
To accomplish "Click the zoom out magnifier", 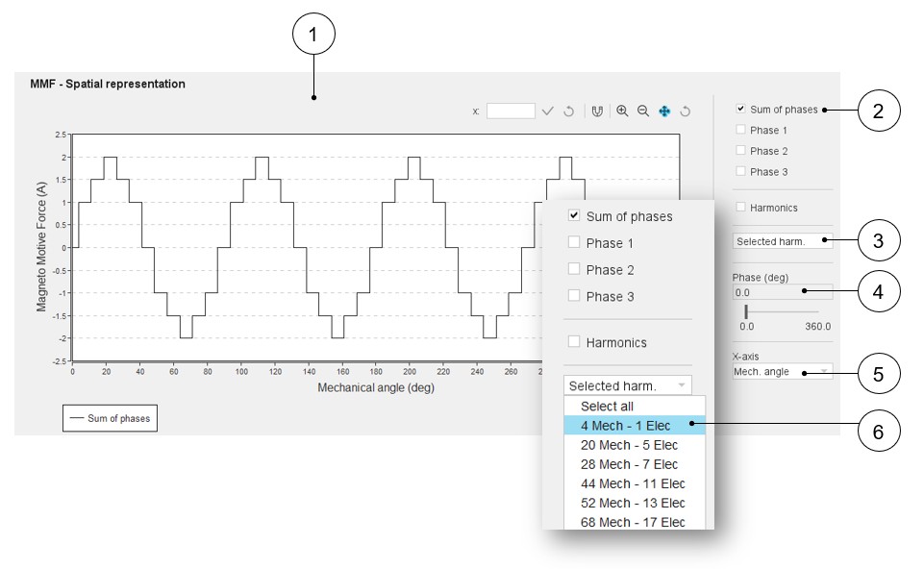I will click(643, 111).
